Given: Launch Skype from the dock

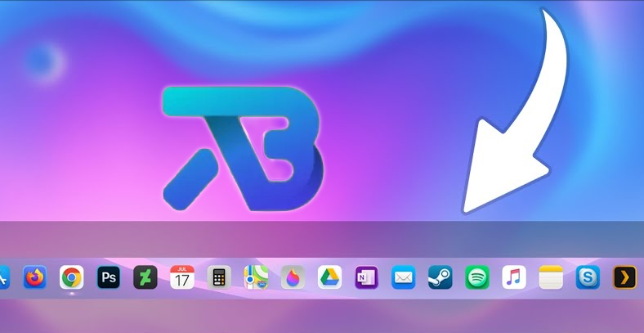Looking at the screenshot, I should [x=588, y=277].
